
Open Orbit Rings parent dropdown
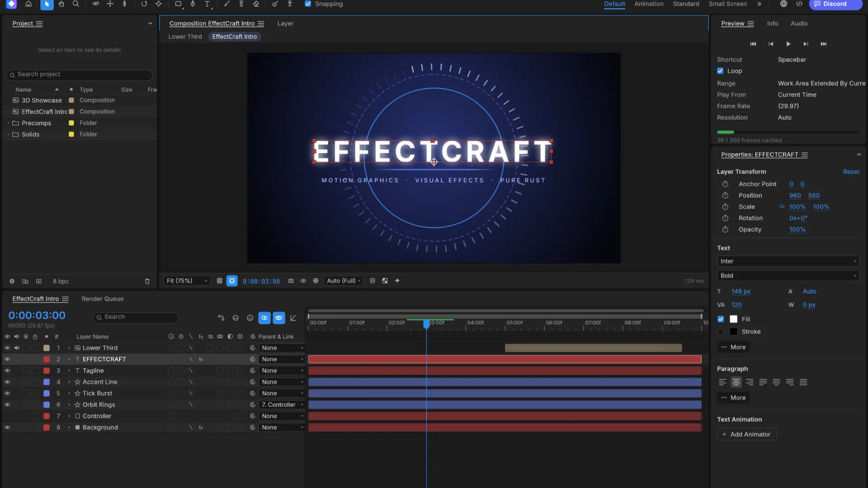(x=282, y=405)
